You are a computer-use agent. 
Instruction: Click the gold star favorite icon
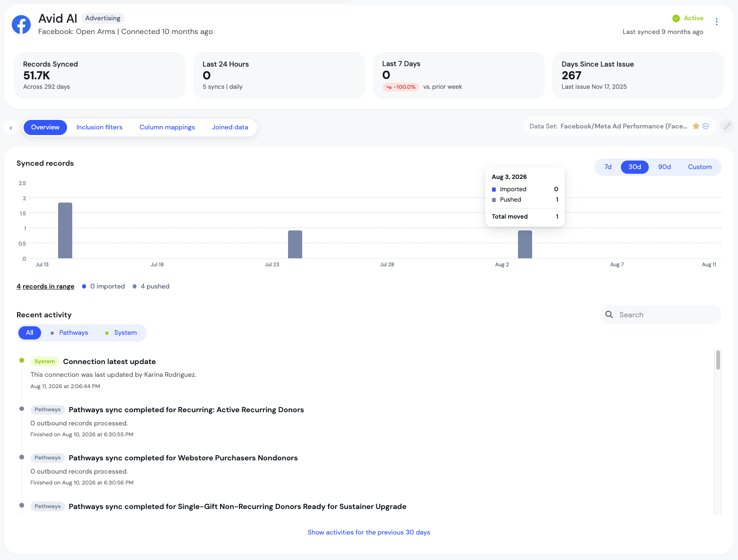696,126
